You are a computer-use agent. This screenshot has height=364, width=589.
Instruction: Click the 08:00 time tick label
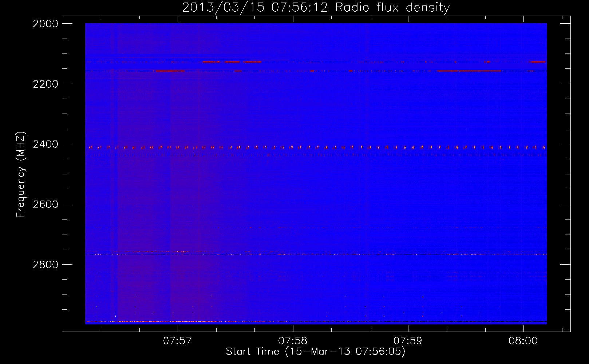click(x=523, y=341)
